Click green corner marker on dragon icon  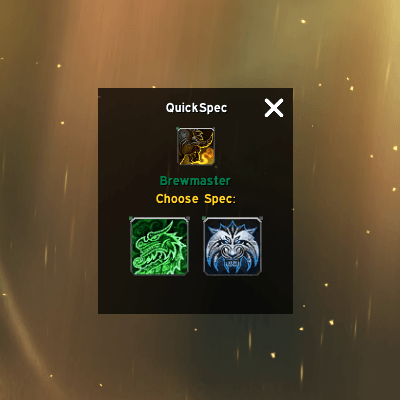131,218
